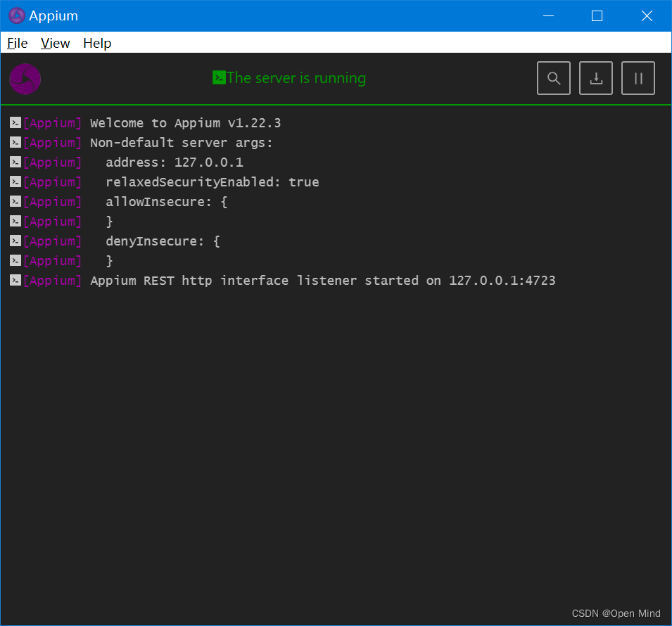Click terminal icon on Non-default server args line
This screenshot has height=626, width=672.
[x=15, y=143]
